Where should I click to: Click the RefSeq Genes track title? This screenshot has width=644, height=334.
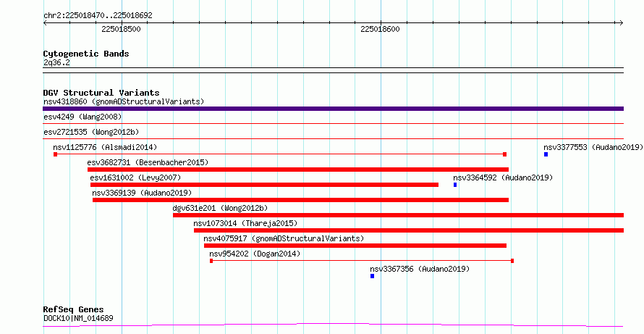click(x=73, y=309)
